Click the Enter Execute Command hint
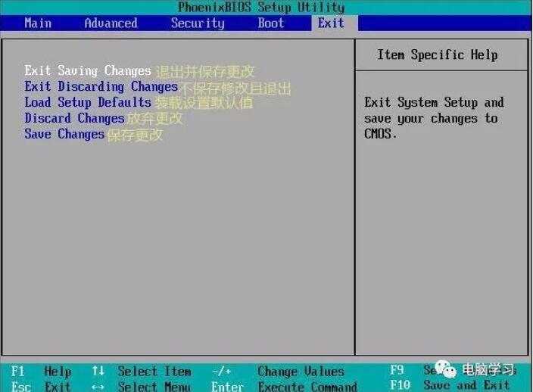Screen dimensions: 533x392 [284, 386]
